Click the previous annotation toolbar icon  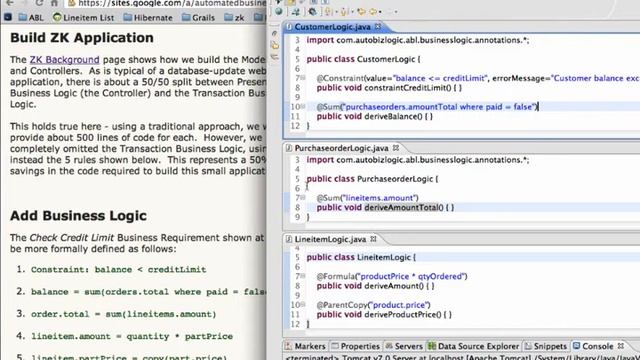[x=344, y=11]
